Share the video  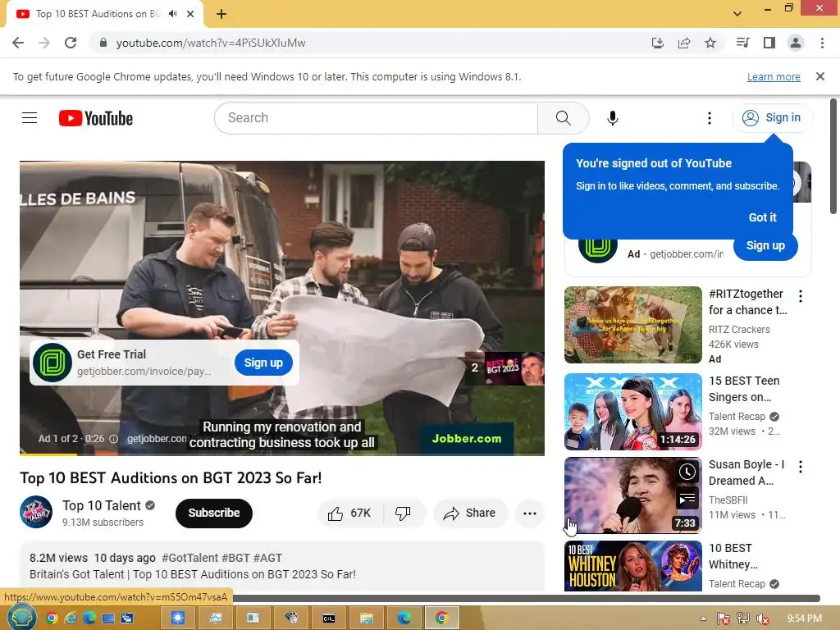point(469,514)
